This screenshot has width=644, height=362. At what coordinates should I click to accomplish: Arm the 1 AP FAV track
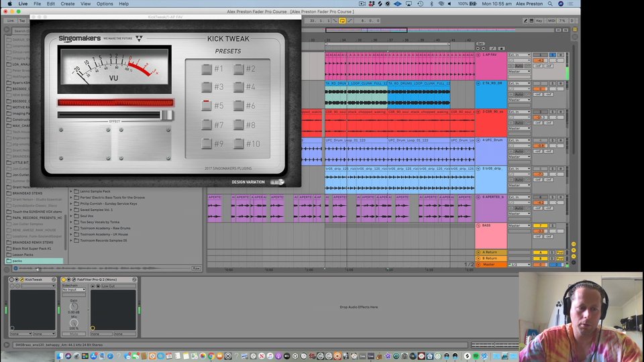click(560, 54)
